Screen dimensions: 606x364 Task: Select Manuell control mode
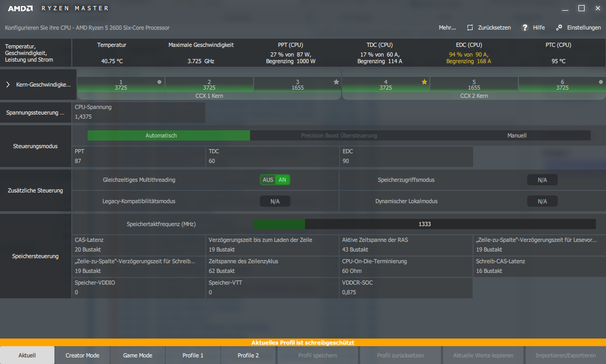[x=517, y=135]
